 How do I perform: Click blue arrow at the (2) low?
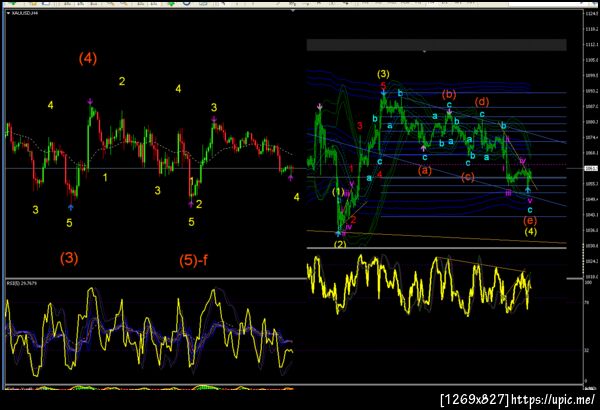pyautogui.click(x=338, y=233)
